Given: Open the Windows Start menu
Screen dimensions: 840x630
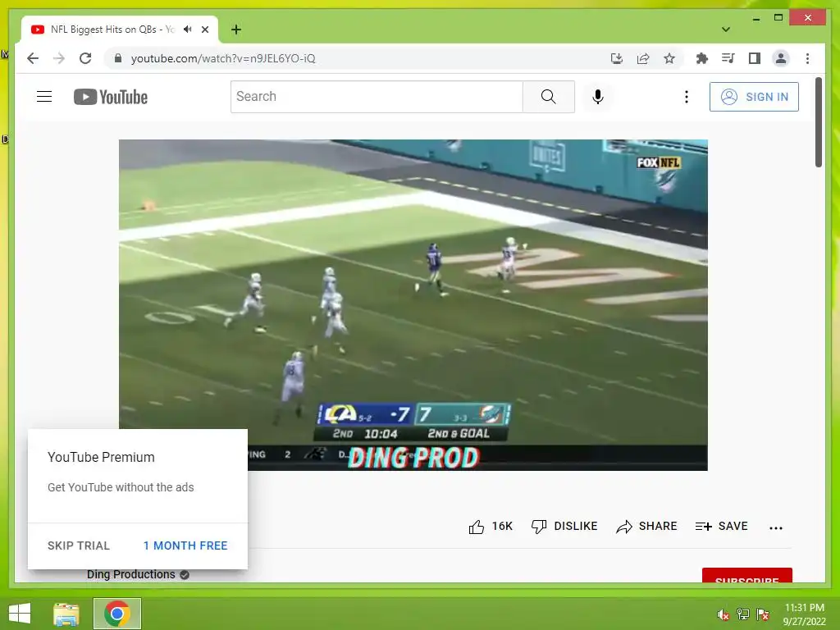Looking at the screenshot, I should [x=20, y=614].
